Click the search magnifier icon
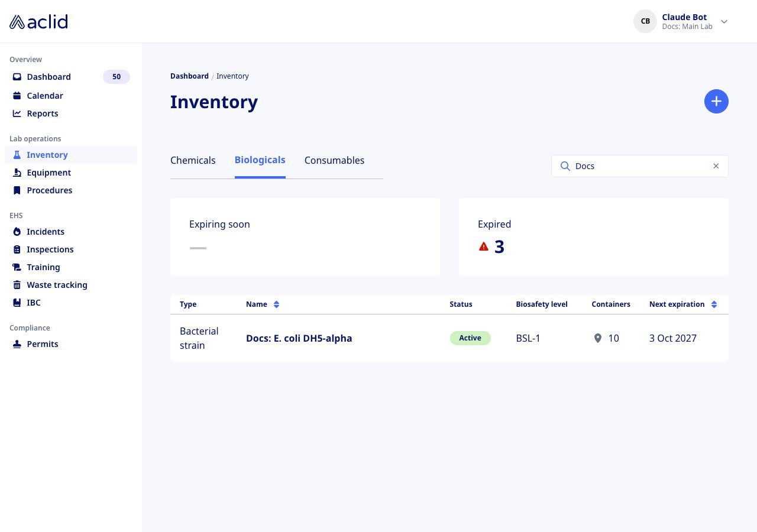 [565, 166]
